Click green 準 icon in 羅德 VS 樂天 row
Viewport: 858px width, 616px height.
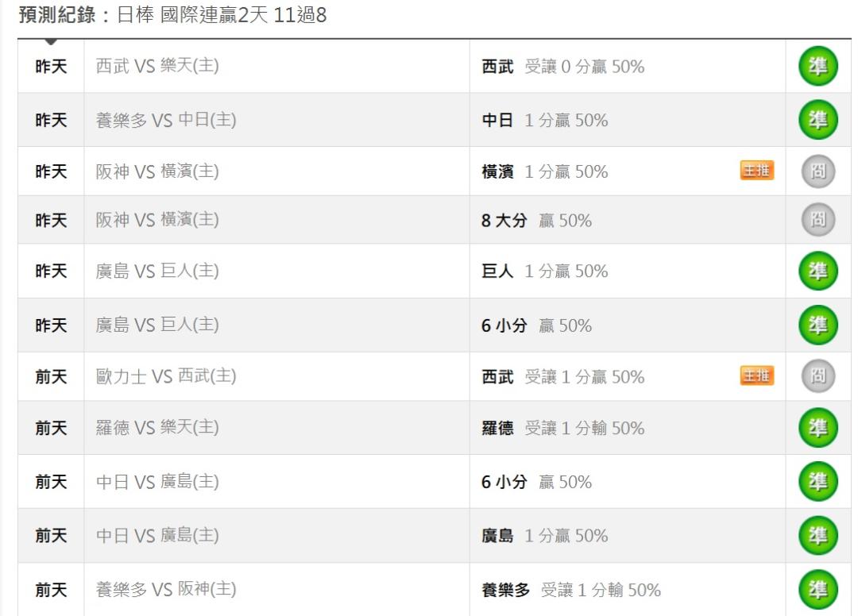[x=818, y=427]
